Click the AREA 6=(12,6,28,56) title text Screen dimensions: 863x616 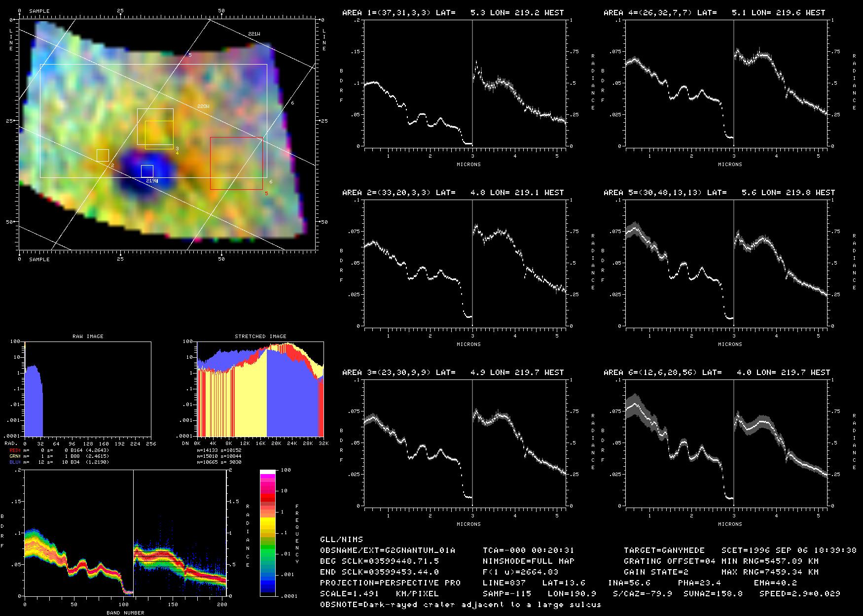[650, 373]
